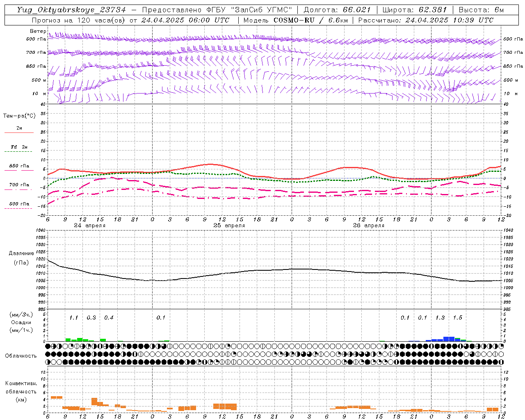
Task: Click the Конвективн. облачность label
Action: click(x=21, y=388)
